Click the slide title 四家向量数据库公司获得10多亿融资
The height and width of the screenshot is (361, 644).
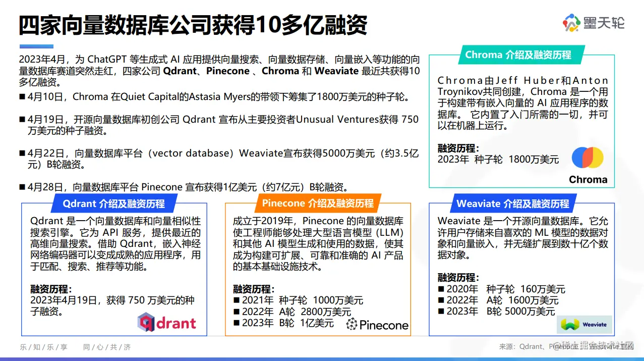(x=193, y=24)
